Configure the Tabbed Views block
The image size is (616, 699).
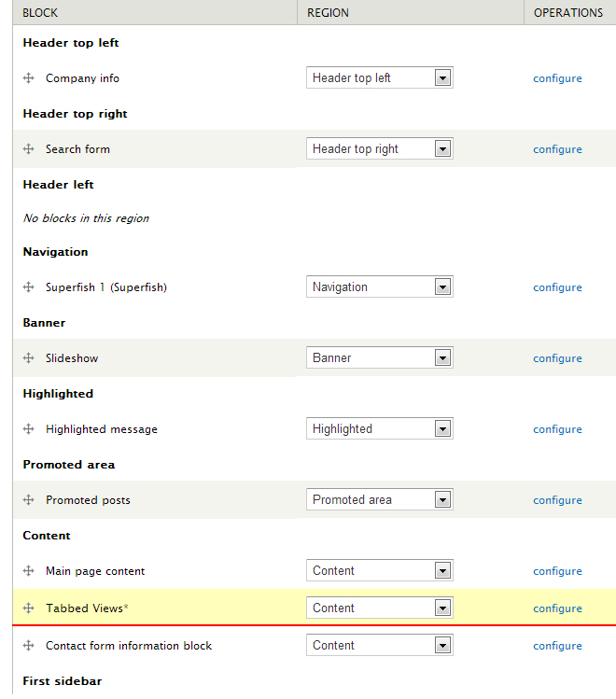(x=557, y=608)
